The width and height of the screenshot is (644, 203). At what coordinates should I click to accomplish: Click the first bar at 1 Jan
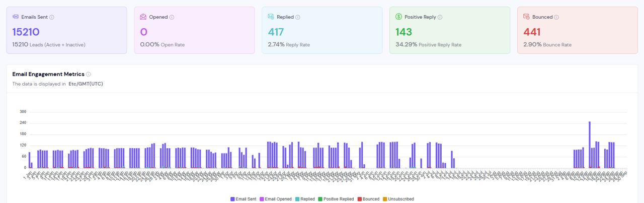29,160
